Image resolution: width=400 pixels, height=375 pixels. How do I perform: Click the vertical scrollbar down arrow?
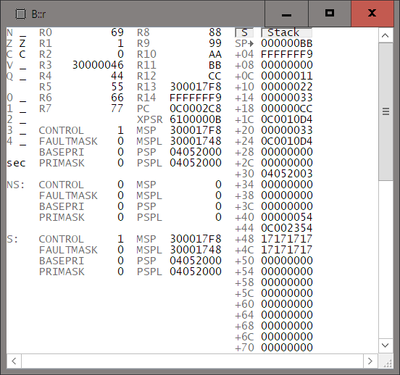point(385,345)
